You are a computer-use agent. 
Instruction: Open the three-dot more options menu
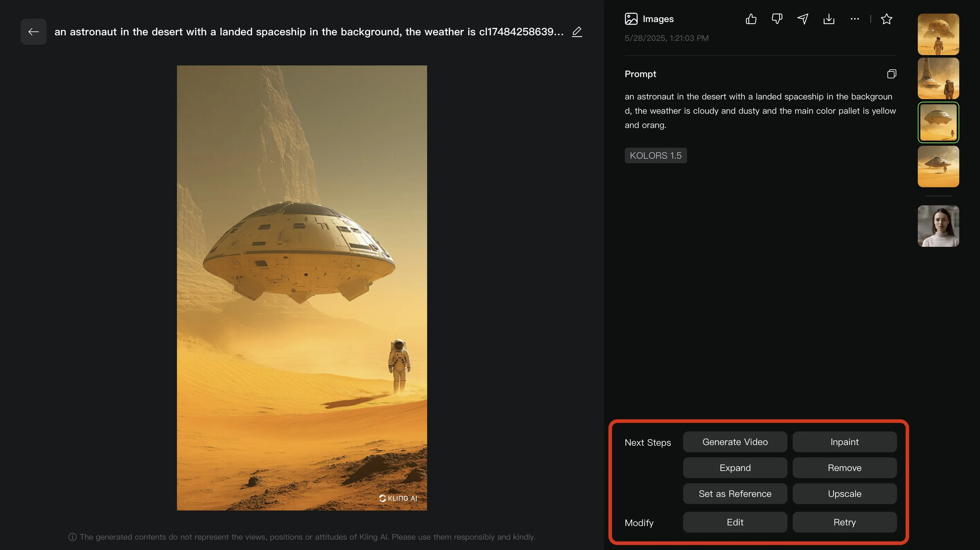[855, 19]
